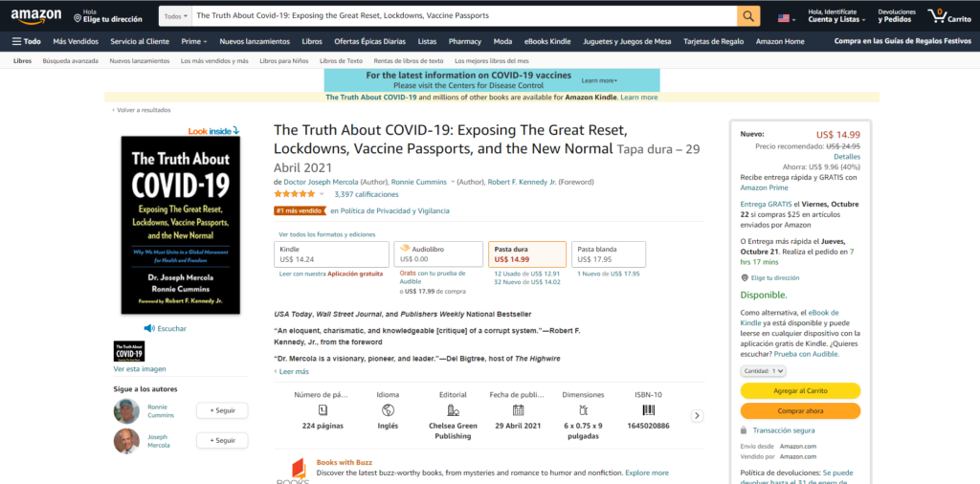Click next arrow in product details carousel
980x484 pixels.
pyautogui.click(x=698, y=416)
